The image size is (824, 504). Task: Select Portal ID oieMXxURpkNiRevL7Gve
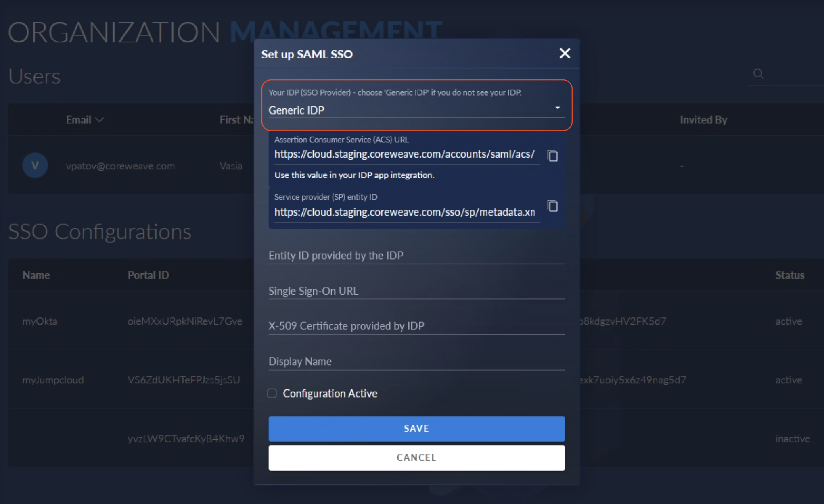point(185,321)
